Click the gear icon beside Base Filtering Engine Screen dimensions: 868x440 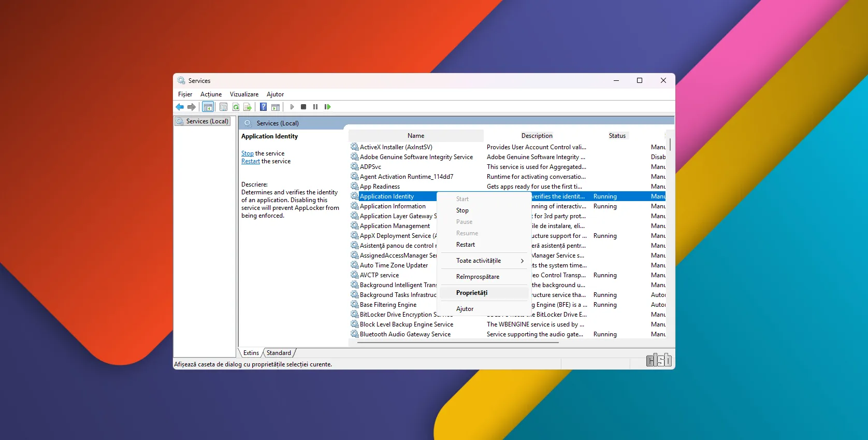pyautogui.click(x=354, y=304)
